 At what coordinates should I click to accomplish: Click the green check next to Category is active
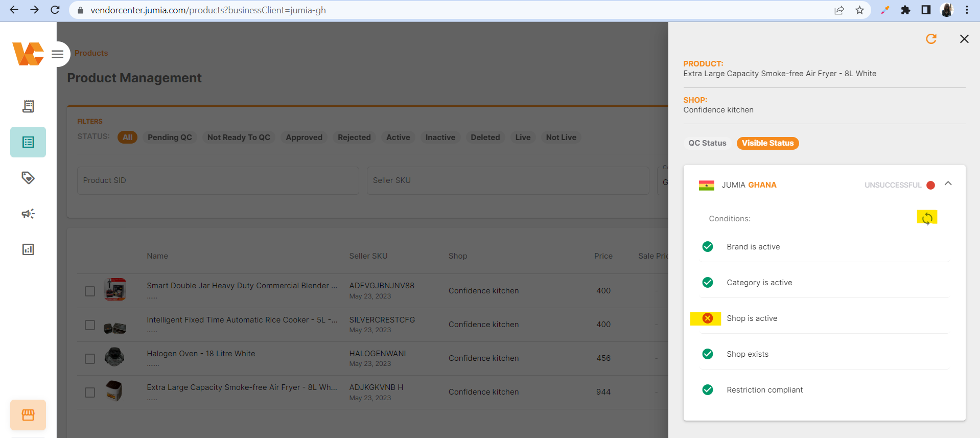click(x=708, y=283)
